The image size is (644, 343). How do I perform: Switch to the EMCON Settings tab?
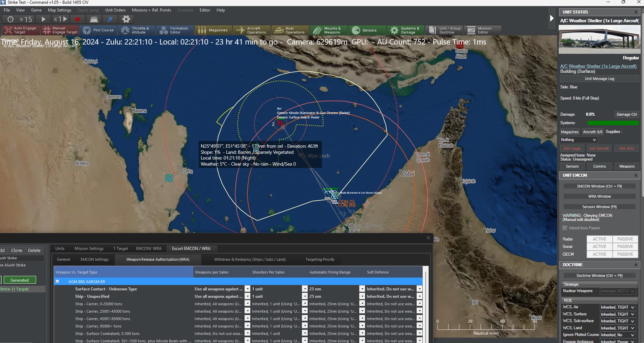tap(94, 259)
